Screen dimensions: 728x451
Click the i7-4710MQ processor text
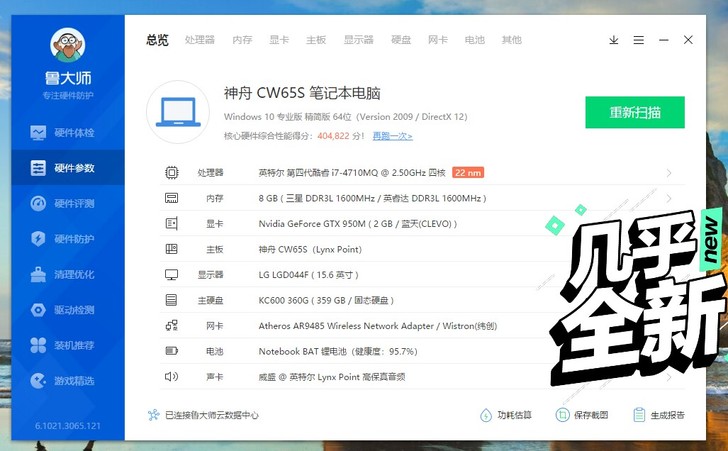(352, 173)
